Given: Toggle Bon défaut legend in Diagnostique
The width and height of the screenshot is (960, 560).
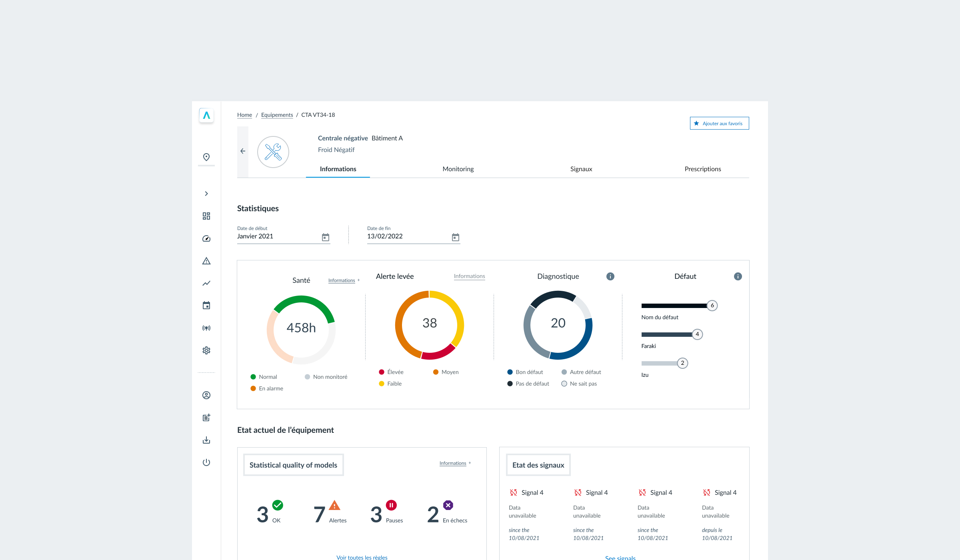Looking at the screenshot, I should click(525, 372).
